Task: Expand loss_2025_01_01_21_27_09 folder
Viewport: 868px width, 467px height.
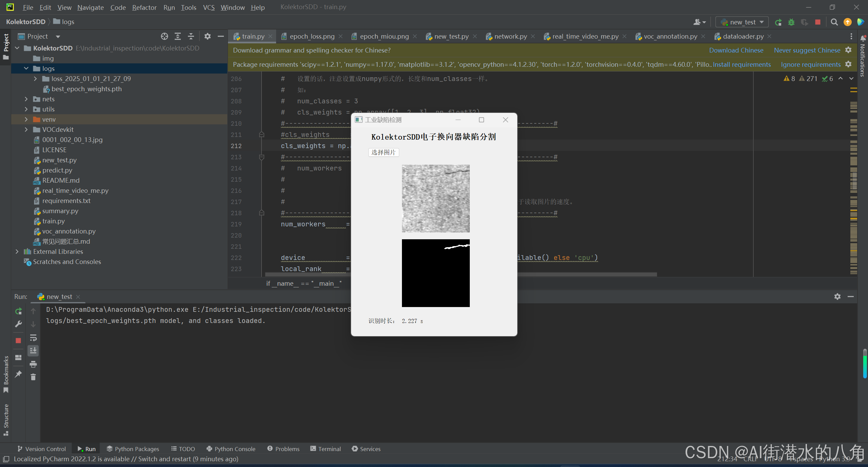Action: pos(35,79)
